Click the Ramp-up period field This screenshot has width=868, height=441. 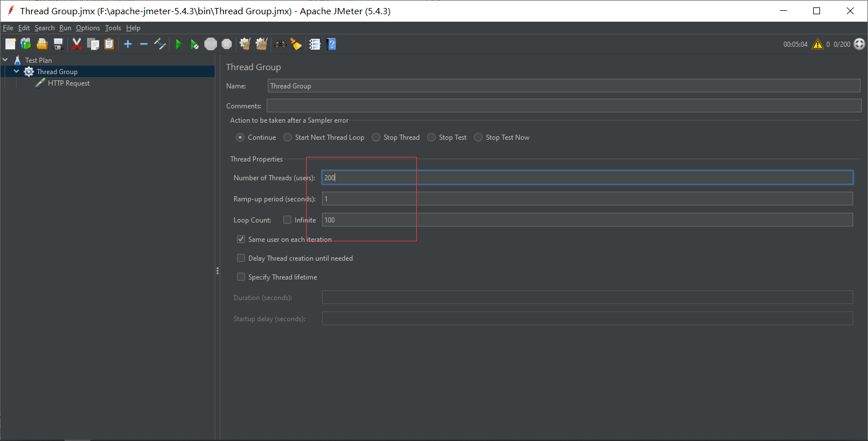[x=588, y=199]
